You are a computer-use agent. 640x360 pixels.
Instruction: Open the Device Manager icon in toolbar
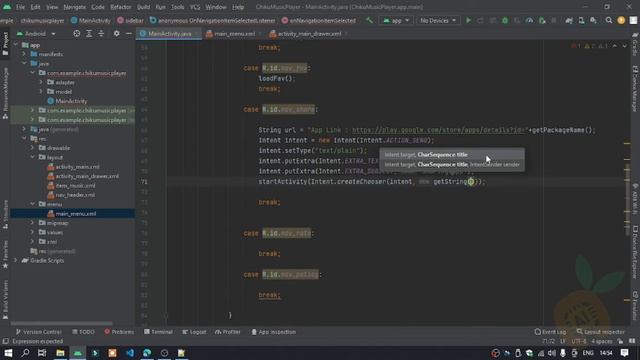tap(581, 20)
